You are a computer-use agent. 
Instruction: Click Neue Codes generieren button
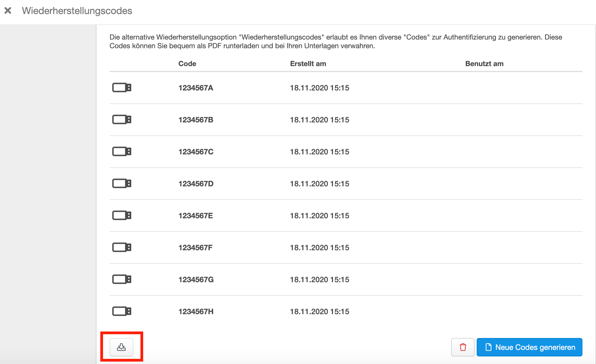[529, 347]
